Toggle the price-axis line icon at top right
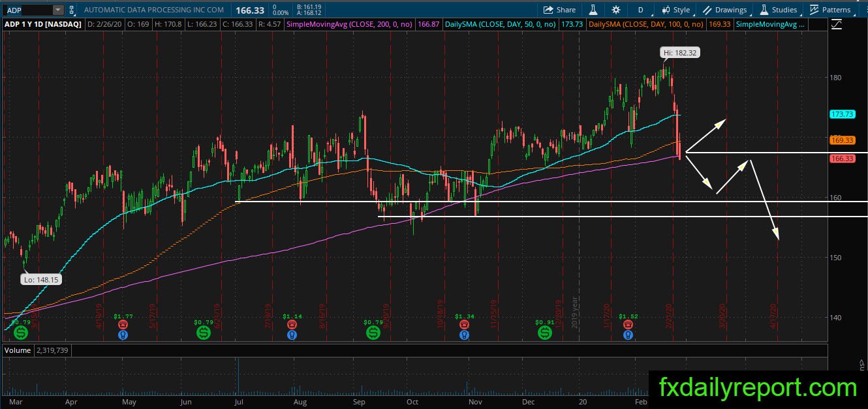Viewport: 868px width, 409px height. tap(838, 24)
